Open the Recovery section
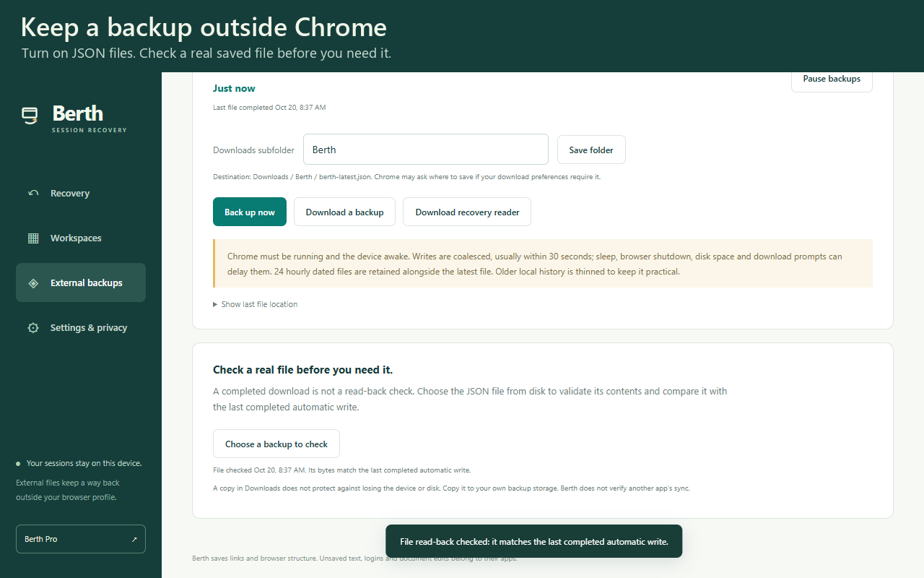The width and height of the screenshot is (924, 578). pyautogui.click(x=81, y=193)
